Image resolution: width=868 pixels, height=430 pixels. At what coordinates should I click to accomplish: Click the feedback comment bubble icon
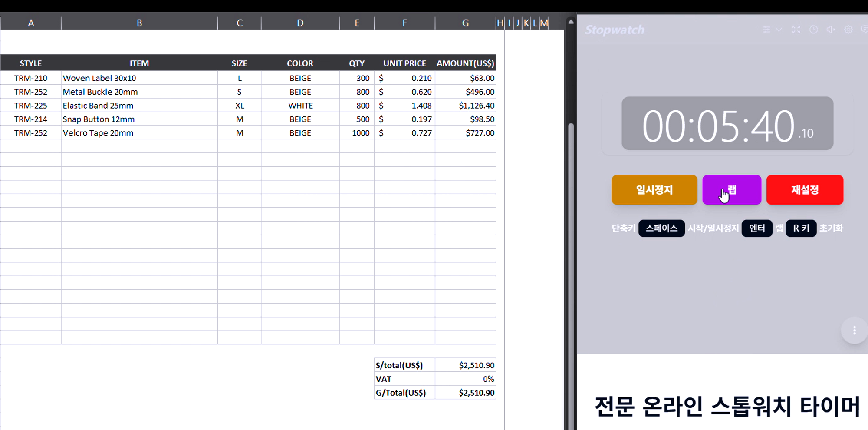[x=864, y=30]
